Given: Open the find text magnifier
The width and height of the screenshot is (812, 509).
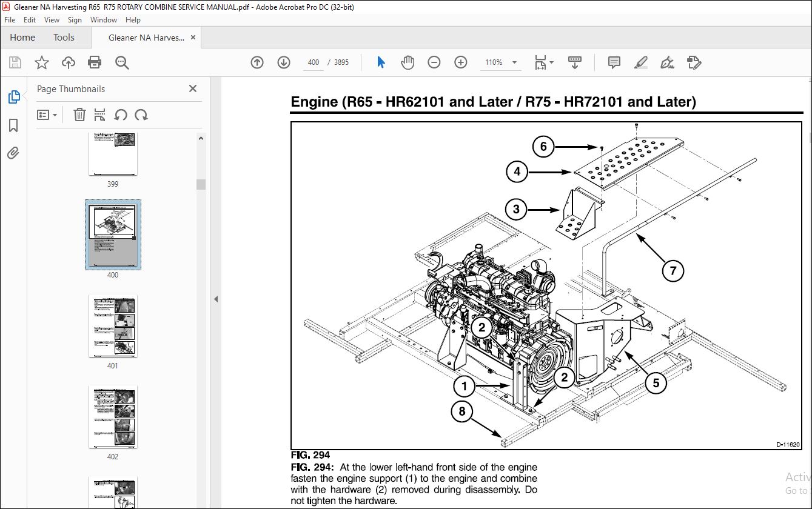Looking at the screenshot, I should [x=122, y=62].
